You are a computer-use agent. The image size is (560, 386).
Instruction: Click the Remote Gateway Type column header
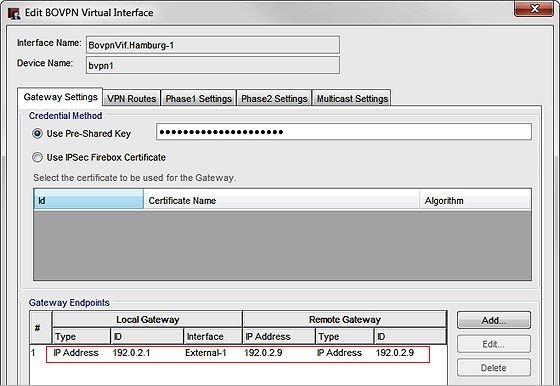tap(345, 336)
